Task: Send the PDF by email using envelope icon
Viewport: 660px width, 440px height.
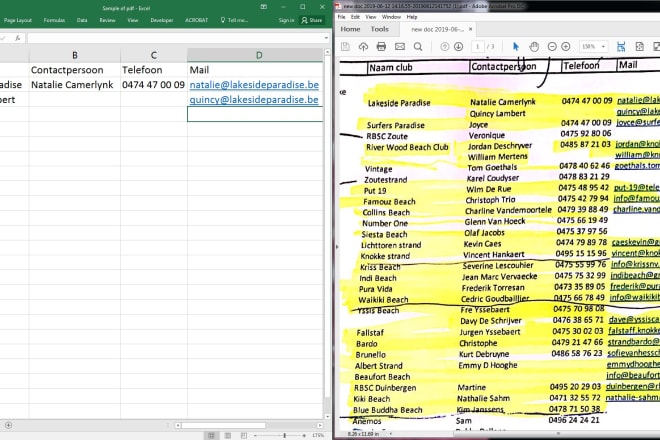Action: 400,46
